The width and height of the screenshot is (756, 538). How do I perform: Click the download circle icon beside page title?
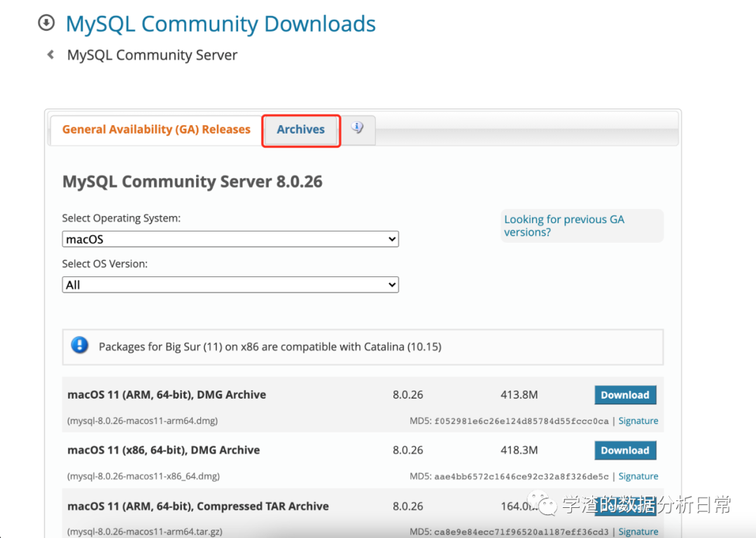46,22
